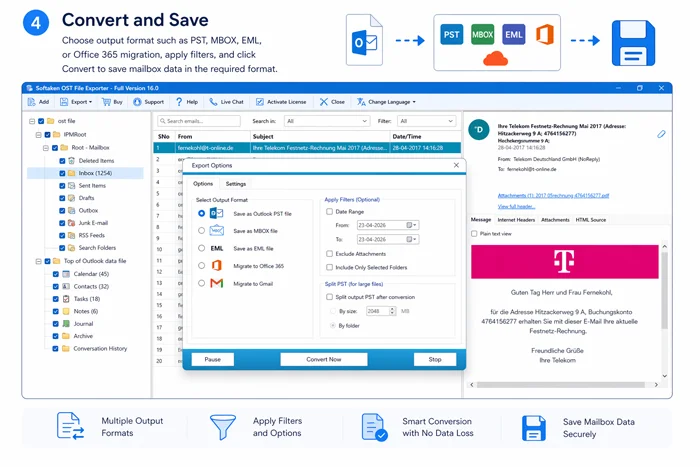Click the Gmail M format icon
This screenshot has width=700, height=467.
pos(217,284)
